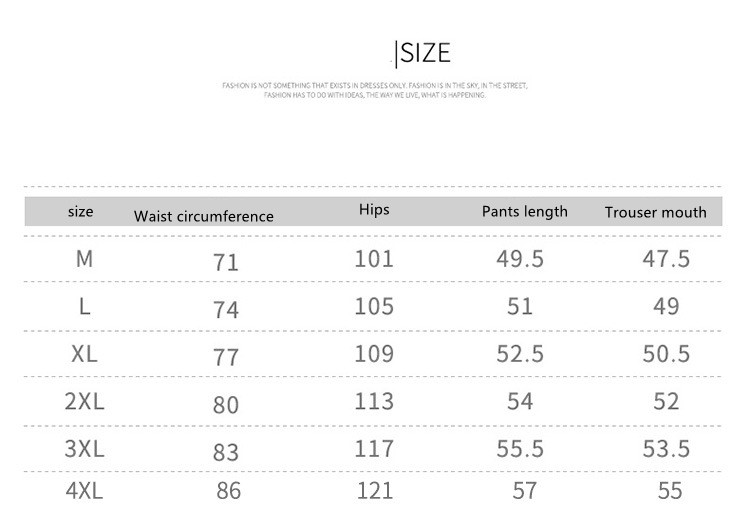This screenshot has height=511, width=750.
Task: Click the "Pants length" column header
Action: click(x=524, y=211)
